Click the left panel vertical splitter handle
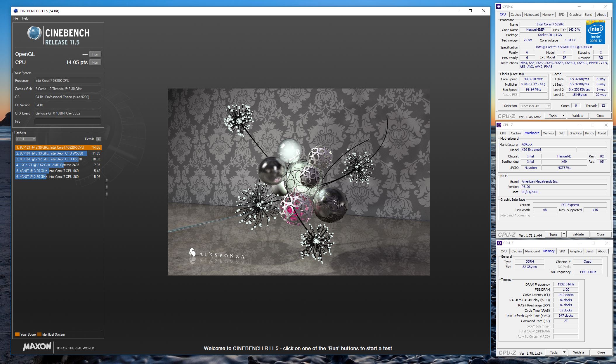The width and height of the screenshot is (616, 364). coord(107,188)
